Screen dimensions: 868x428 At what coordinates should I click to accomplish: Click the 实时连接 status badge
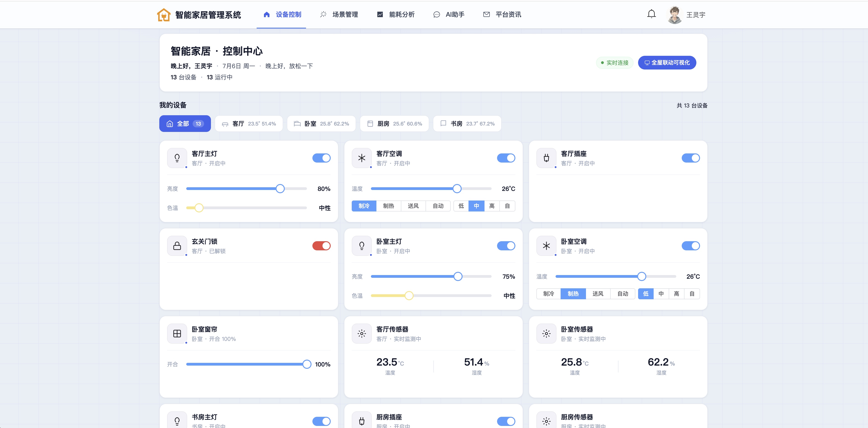615,63
